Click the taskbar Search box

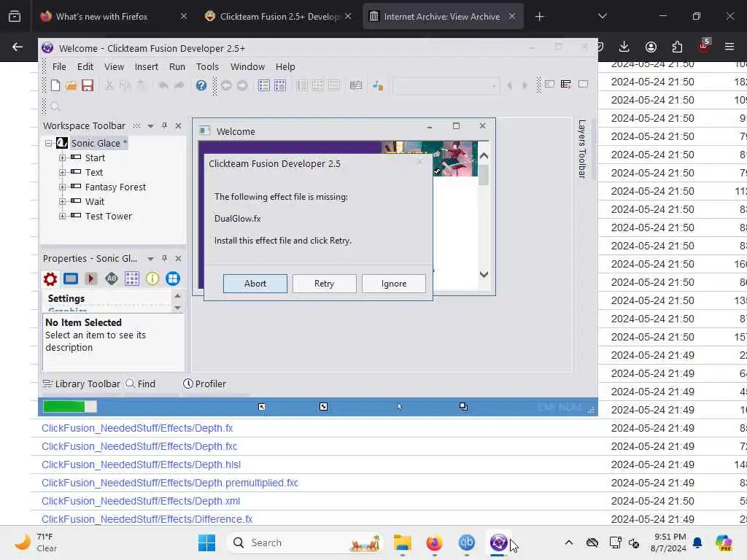(x=305, y=542)
